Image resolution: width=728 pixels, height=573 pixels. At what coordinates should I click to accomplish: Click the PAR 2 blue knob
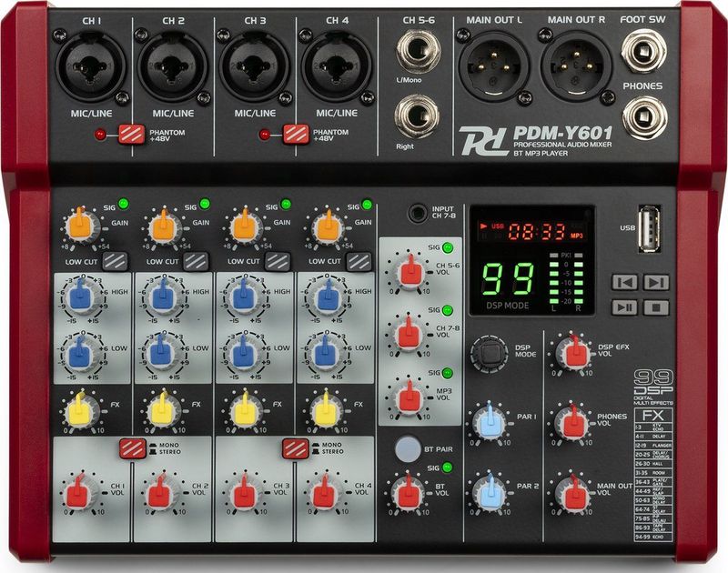[490, 493]
